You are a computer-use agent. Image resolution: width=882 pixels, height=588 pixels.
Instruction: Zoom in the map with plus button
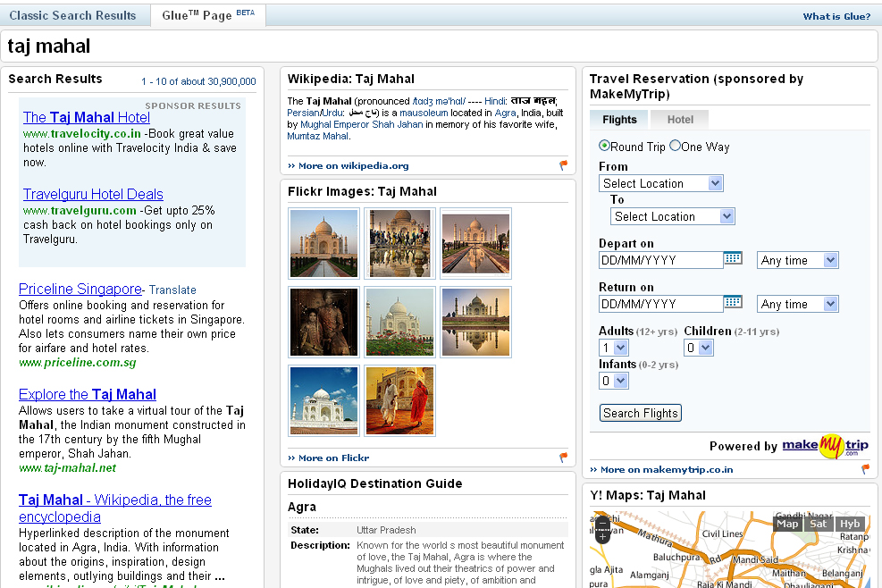[x=602, y=538]
